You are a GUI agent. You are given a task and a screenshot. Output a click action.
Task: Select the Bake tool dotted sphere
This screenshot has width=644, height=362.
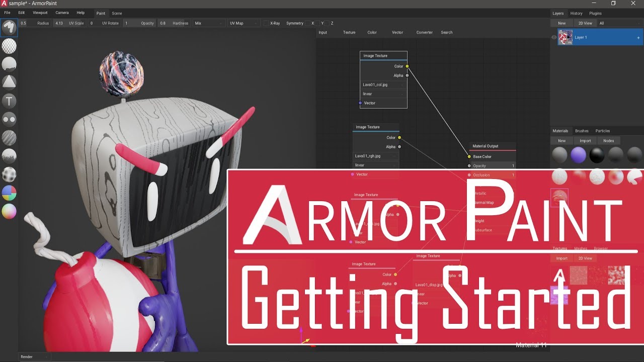pyautogui.click(x=9, y=174)
